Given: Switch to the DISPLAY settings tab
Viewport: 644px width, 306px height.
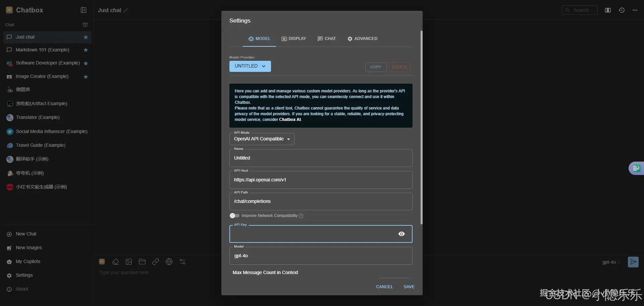Looking at the screenshot, I should tap(294, 39).
